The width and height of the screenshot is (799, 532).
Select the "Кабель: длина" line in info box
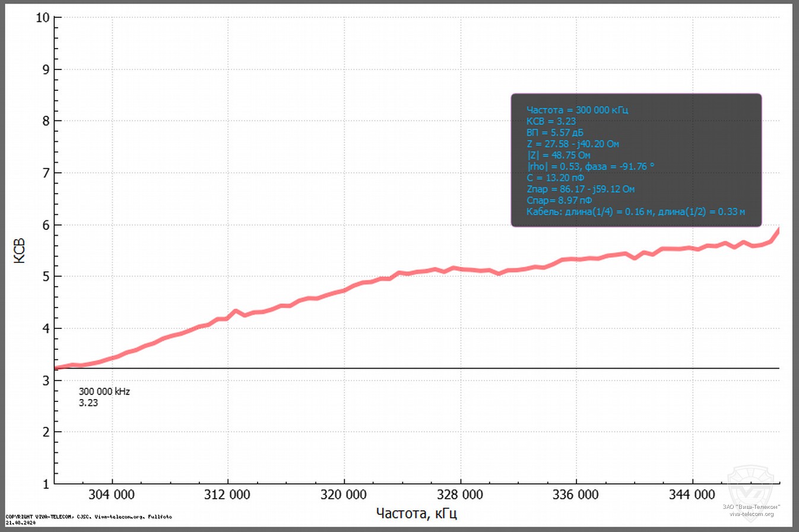point(635,211)
